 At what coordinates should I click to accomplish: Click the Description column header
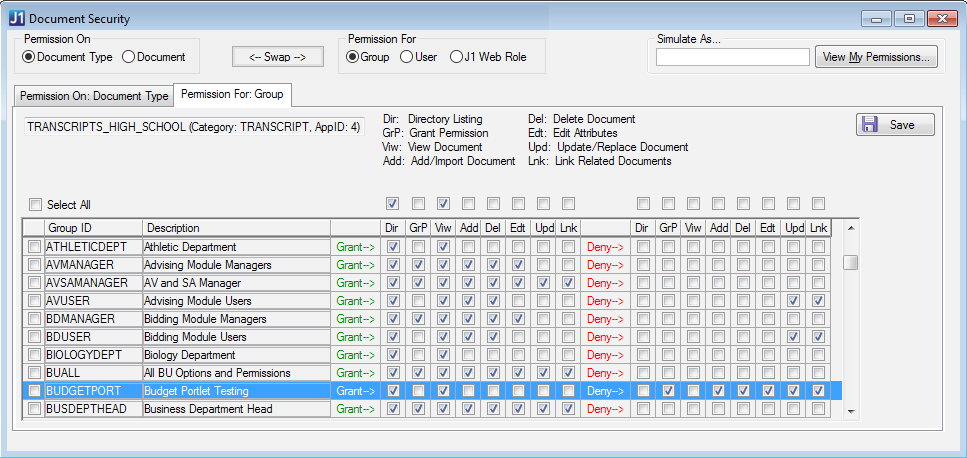pyautogui.click(x=235, y=228)
